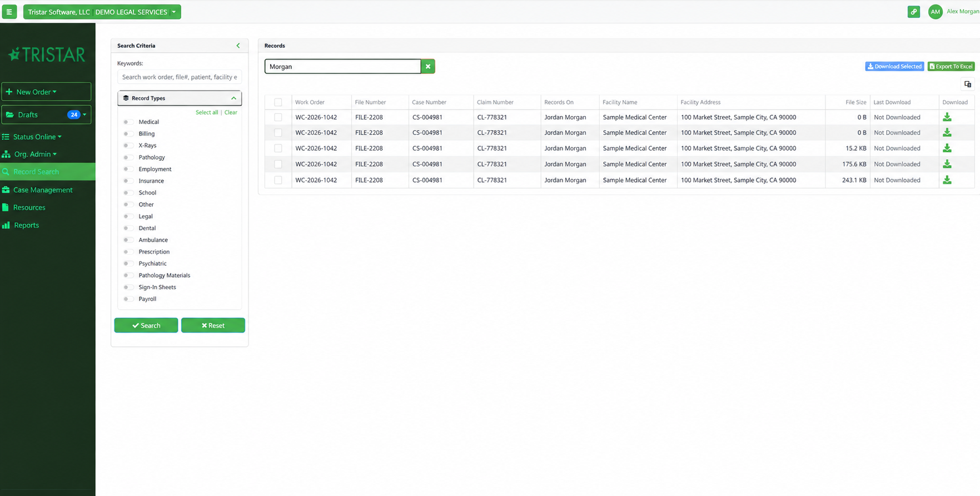Click the Reports bar chart icon
Viewport: 980px width, 496px height.
point(6,225)
